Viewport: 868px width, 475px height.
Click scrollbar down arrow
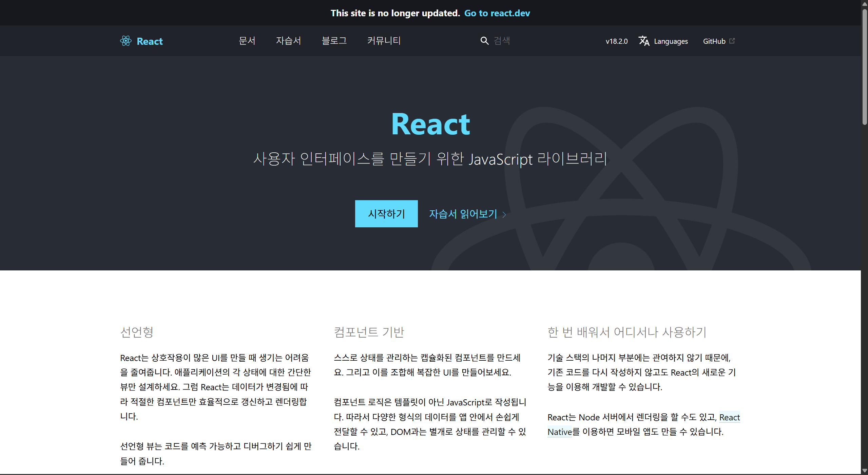click(x=864, y=471)
